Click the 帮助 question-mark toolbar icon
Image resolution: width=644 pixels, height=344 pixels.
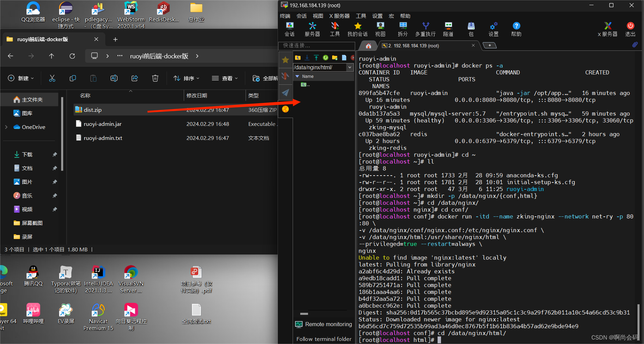[x=516, y=29]
